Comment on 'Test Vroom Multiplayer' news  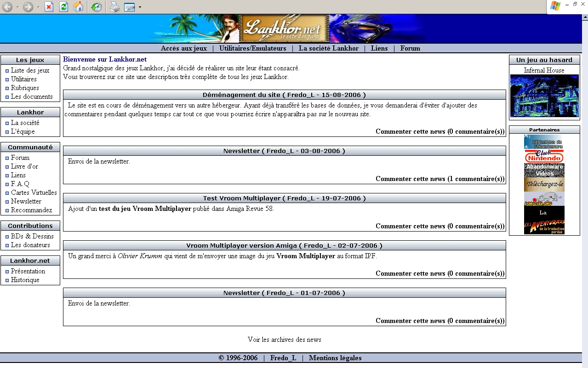pos(440,226)
